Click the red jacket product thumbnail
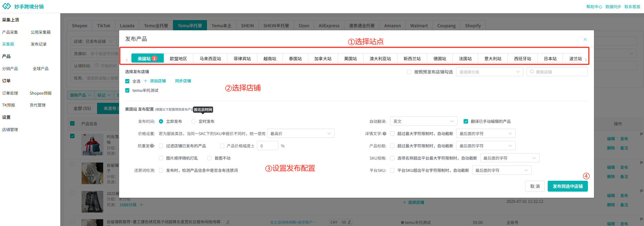Image resolution: width=644 pixels, height=226 pixels. [x=92, y=144]
